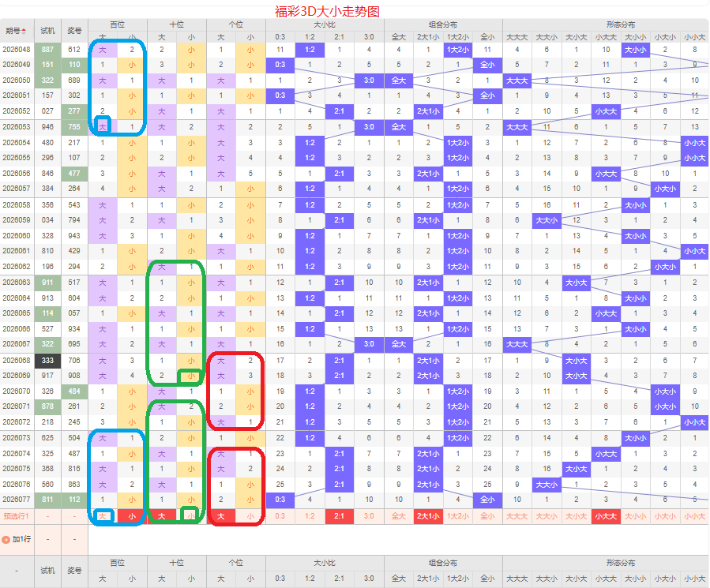Click period number 2026068
Viewport: 710px width, 588px height.
(x=17, y=361)
